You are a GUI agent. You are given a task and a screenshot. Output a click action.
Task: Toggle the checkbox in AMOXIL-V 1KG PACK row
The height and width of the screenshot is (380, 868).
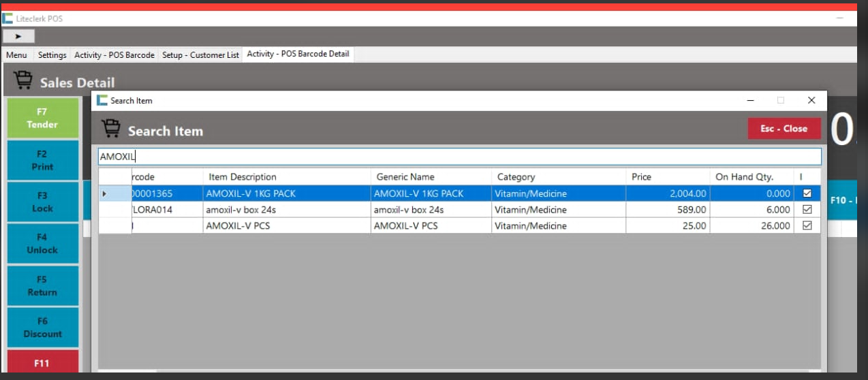click(807, 193)
